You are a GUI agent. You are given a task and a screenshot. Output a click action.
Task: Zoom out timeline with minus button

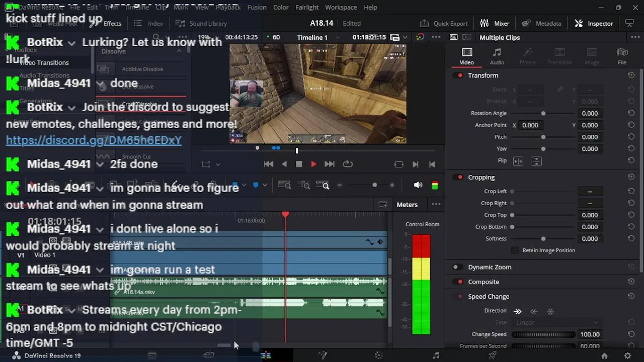pyautogui.click(x=340, y=186)
